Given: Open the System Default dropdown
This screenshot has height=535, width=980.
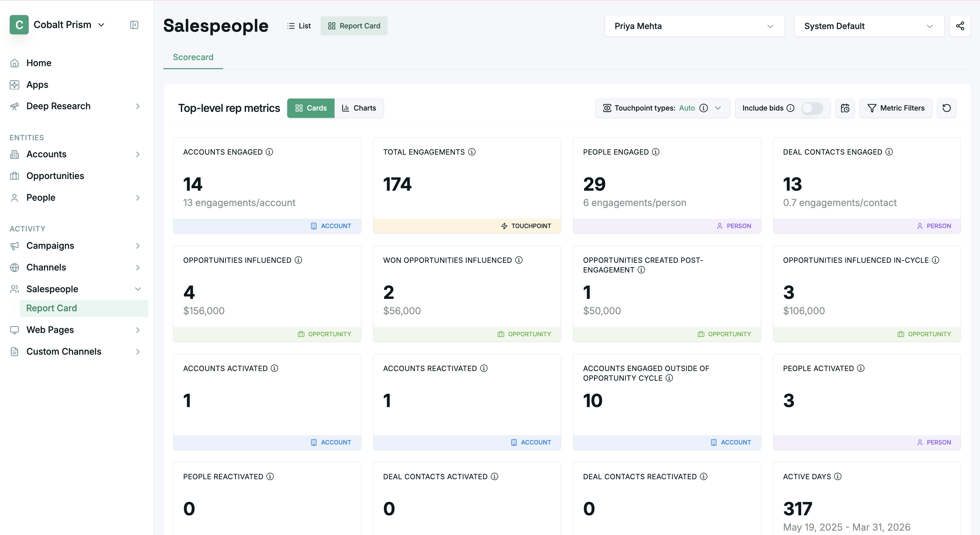Looking at the screenshot, I should (x=869, y=26).
